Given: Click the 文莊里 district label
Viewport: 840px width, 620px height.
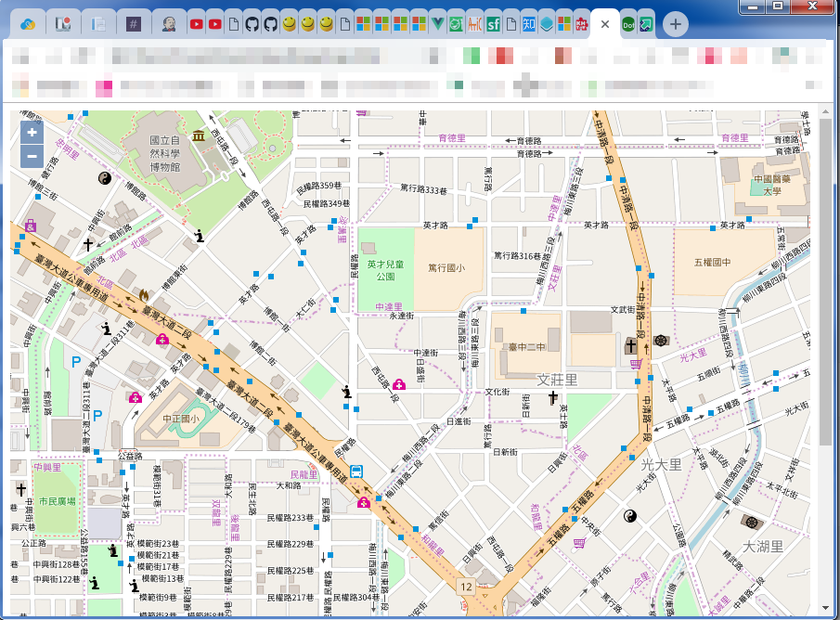Looking at the screenshot, I should pos(557,380).
